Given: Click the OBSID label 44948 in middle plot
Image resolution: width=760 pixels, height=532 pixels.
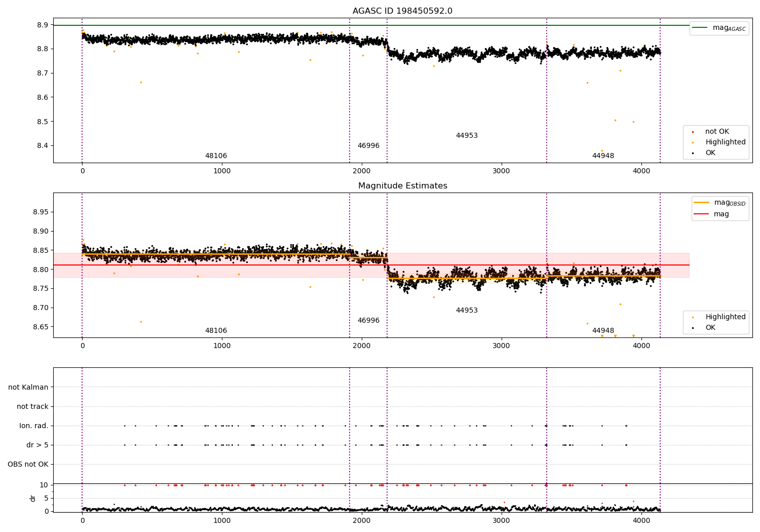Looking at the screenshot, I should pos(603,331).
